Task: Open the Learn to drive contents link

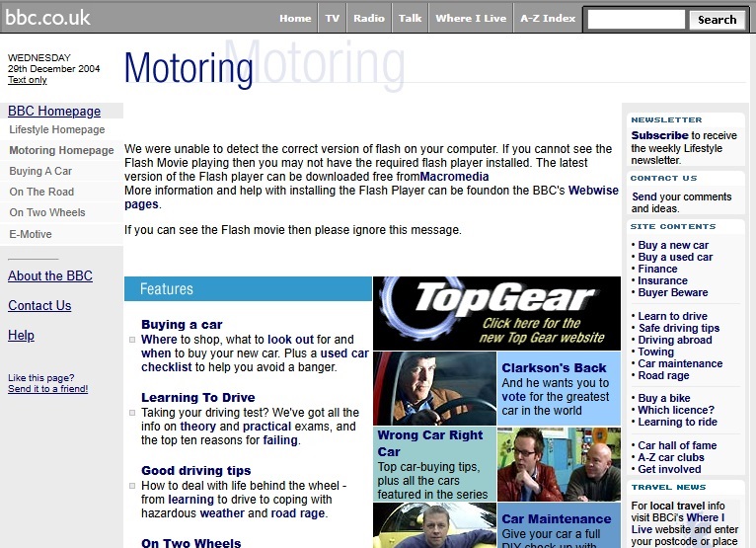Action: click(672, 316)
